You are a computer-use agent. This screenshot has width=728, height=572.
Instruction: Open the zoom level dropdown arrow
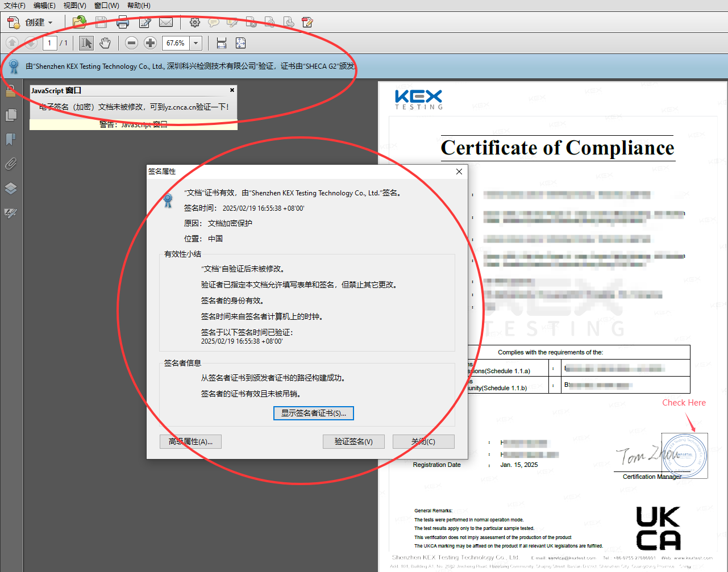(196, 43)
